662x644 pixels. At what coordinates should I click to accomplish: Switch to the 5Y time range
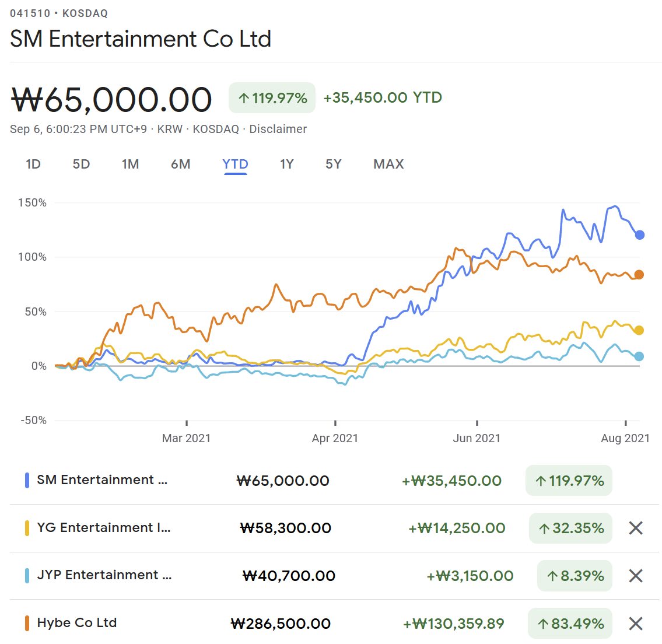[333, 164]
